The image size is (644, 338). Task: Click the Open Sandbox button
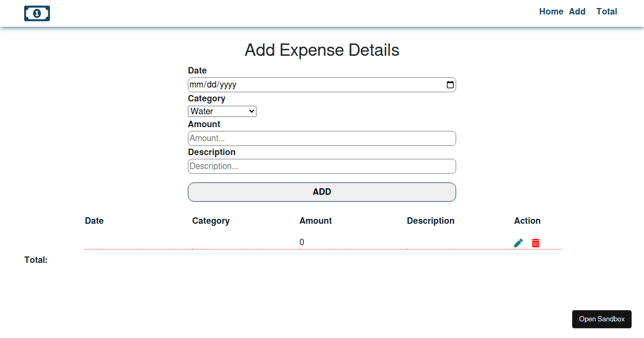click(x=602, y=319)
